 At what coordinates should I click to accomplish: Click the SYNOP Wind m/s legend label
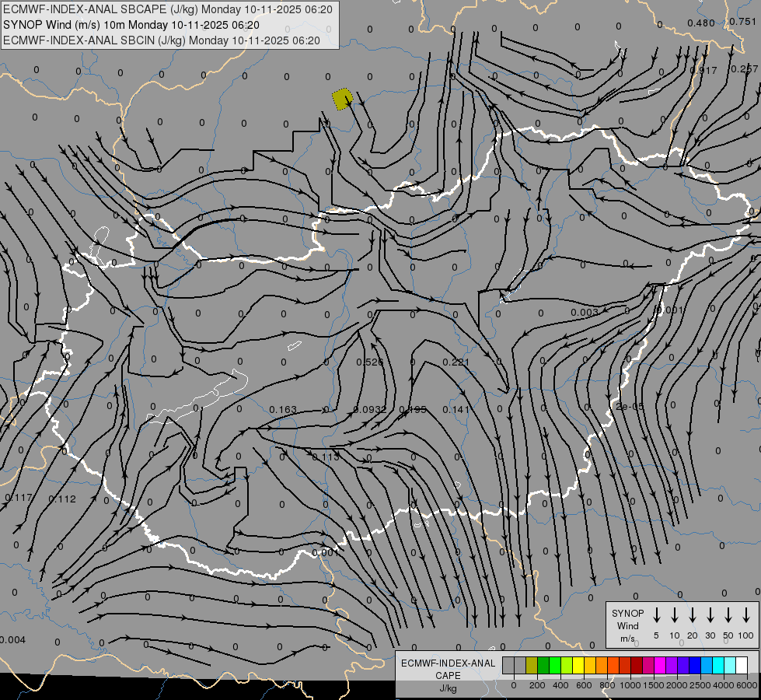pyautogui.click(x=627, y=625)
